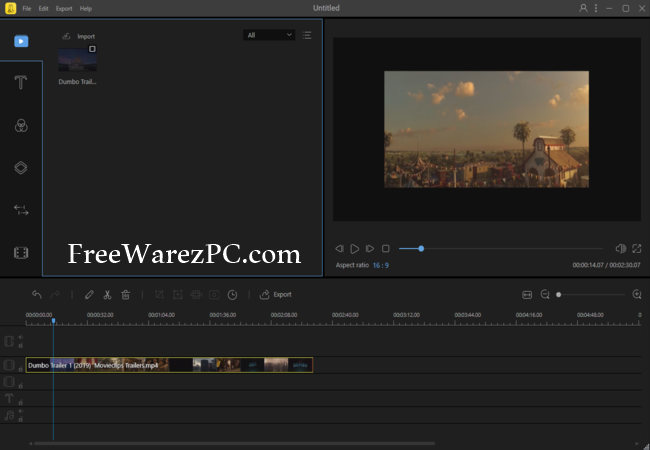
Task: Expand the All media filter dropdown
Action: click(269, 35)
